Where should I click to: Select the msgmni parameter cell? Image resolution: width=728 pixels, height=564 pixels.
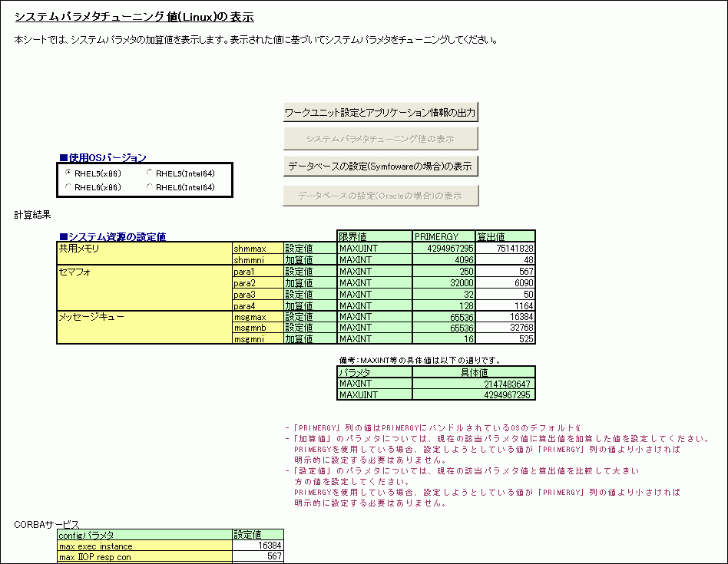point(258,338)
